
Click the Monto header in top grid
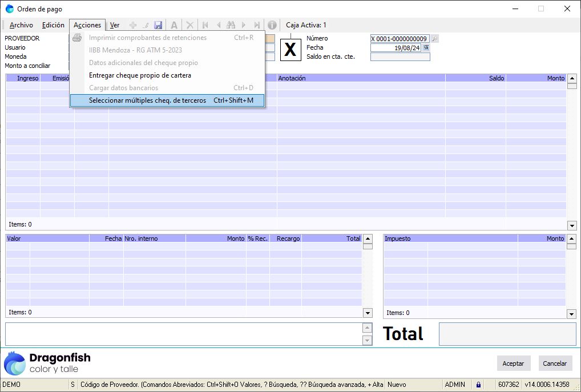(536, 78)
